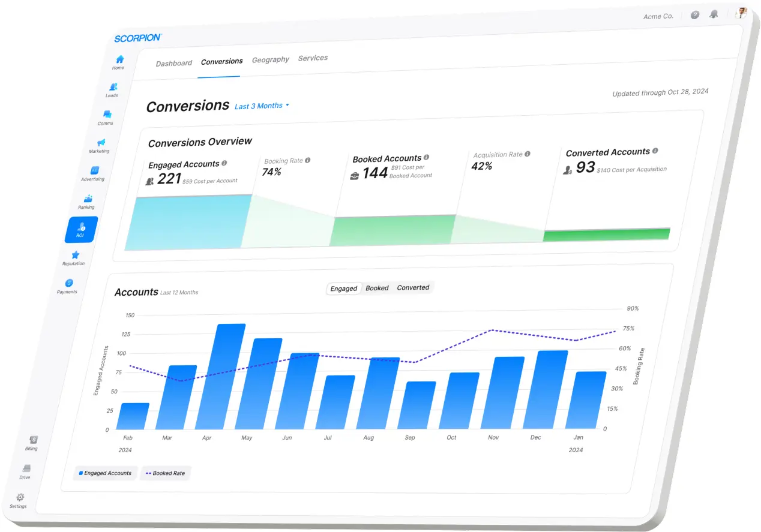This screenshot has height=532, width=761.
Task: Go to Leads in the sidebar
Action: [113, 88]
